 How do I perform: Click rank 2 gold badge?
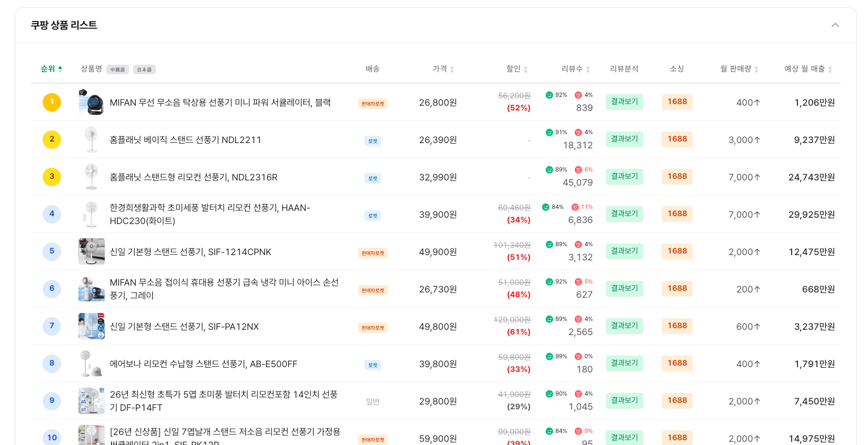click(x=52, y=139)
